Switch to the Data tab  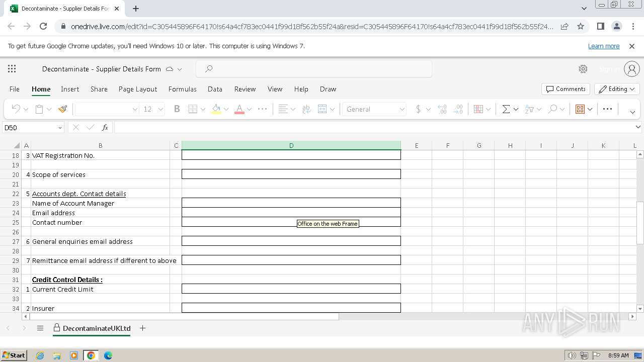pos(215,89)
